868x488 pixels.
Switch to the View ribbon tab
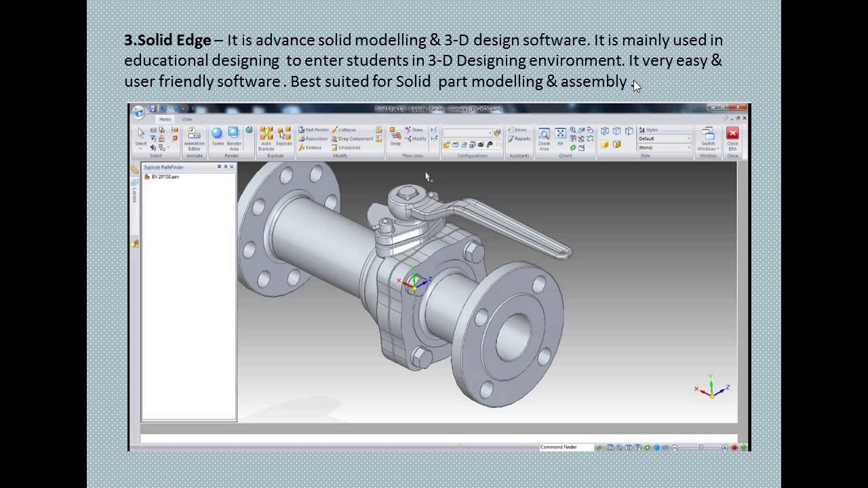click(x=186, y=119)
